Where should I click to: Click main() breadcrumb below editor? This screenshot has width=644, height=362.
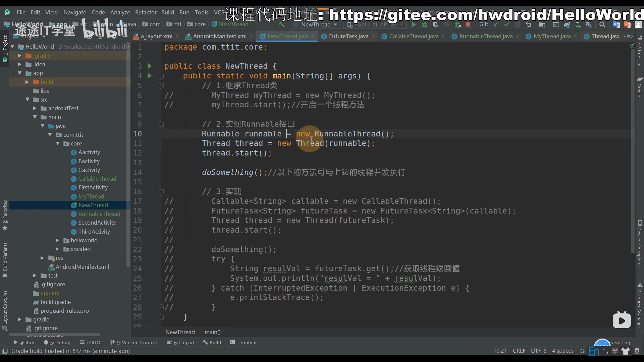click(213, 332)
